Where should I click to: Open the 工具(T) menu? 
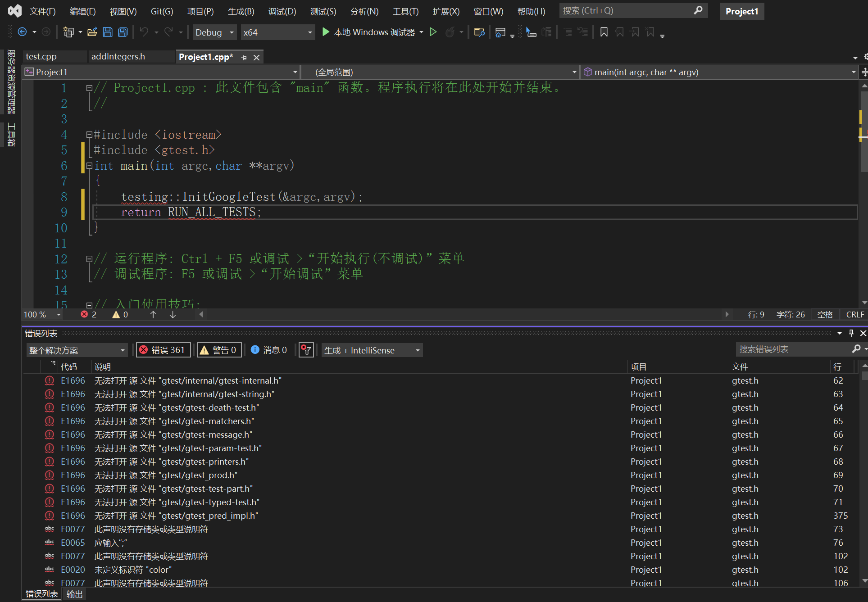point(405,11)
